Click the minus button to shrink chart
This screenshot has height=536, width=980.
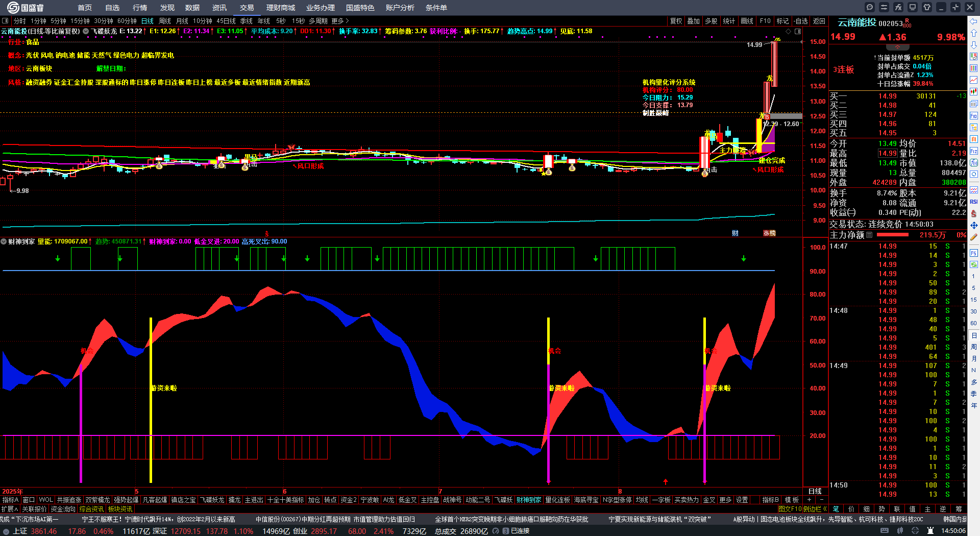tap(821, 500)
